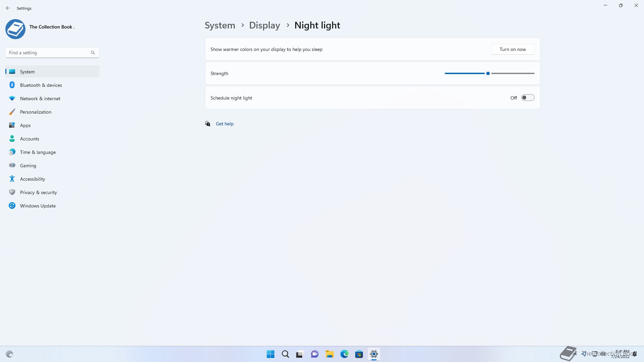Image resolution: width=644 pixels, height=362 pixels.
Task: Go to Accessibility settings
Action: 52,179
